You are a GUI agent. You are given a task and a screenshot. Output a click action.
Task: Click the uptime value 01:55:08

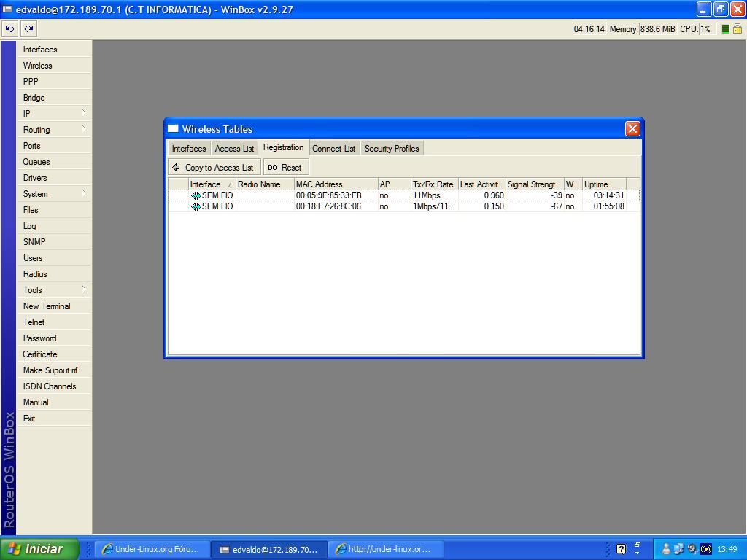pos(608,206)
